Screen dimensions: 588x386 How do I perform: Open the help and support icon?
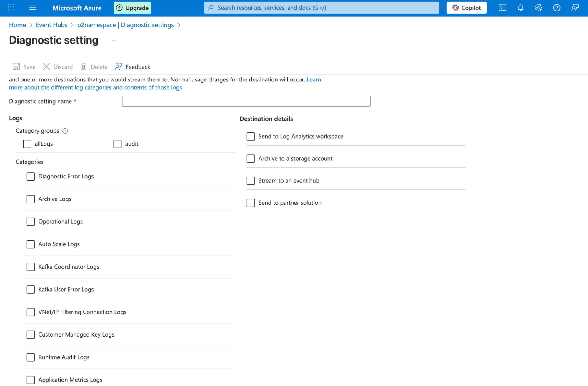tap(556, 8)
